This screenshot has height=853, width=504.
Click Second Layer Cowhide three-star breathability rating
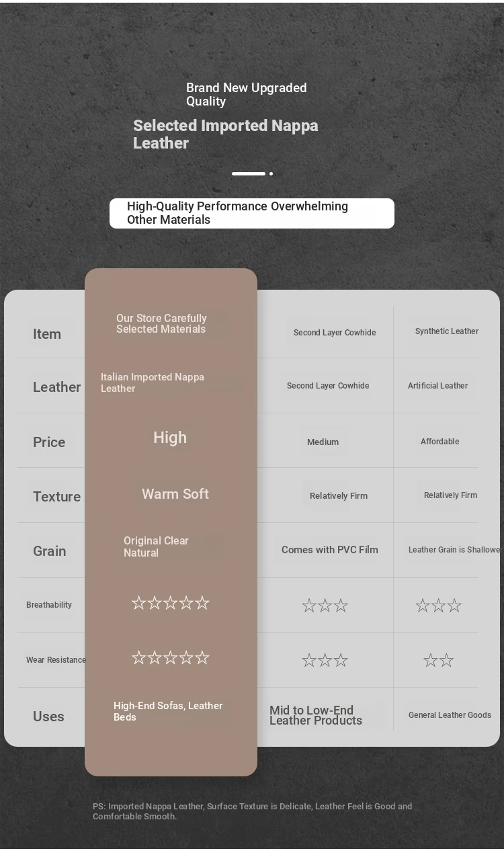tap(325, 606)
